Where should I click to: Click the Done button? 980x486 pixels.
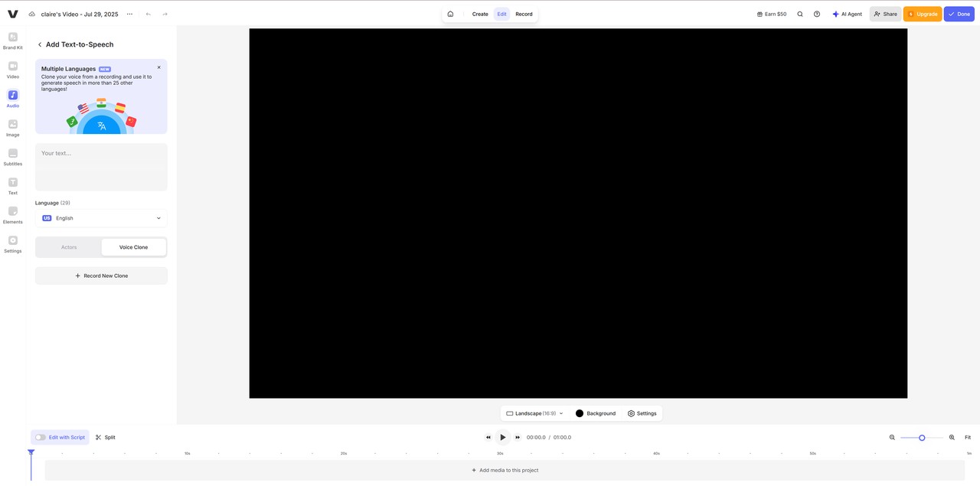coord(959,14)
